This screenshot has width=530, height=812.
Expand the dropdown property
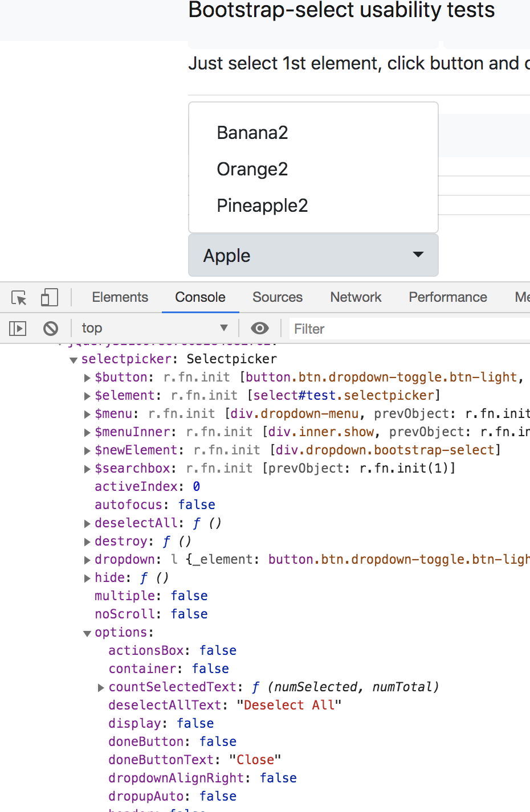87,559
